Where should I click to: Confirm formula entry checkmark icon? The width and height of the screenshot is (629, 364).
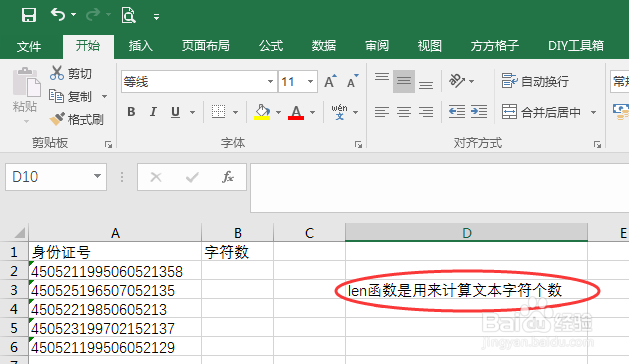coord(192,177)
